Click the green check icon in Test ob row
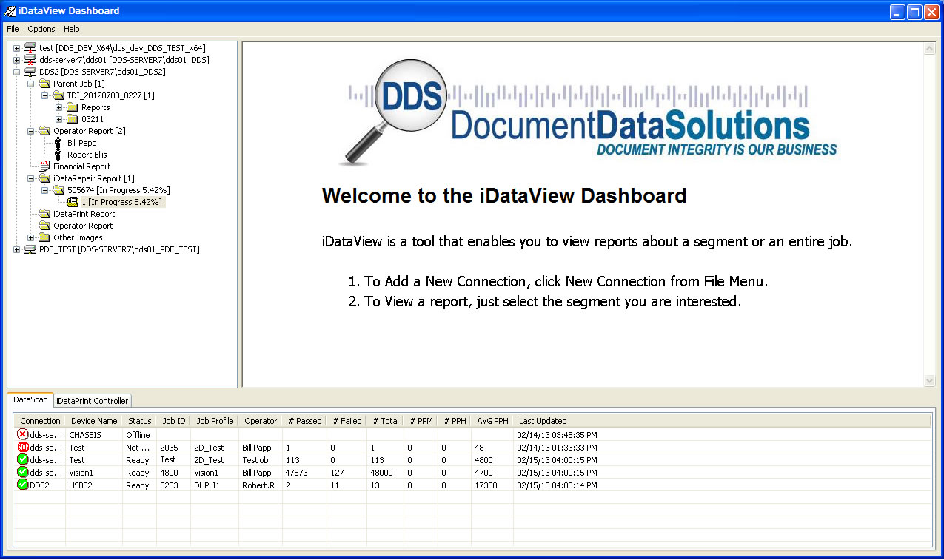The height and width of the screenshot is (560, 944). pyautogui.click(x=23, y=459)
